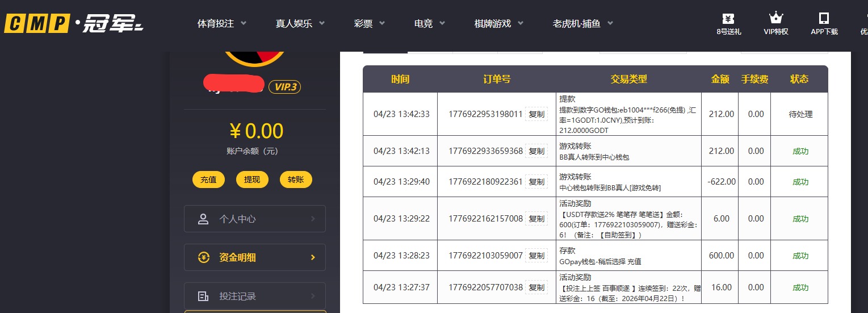
Task: Click the 手续费 column header
Action: click(x=755, y=79)
